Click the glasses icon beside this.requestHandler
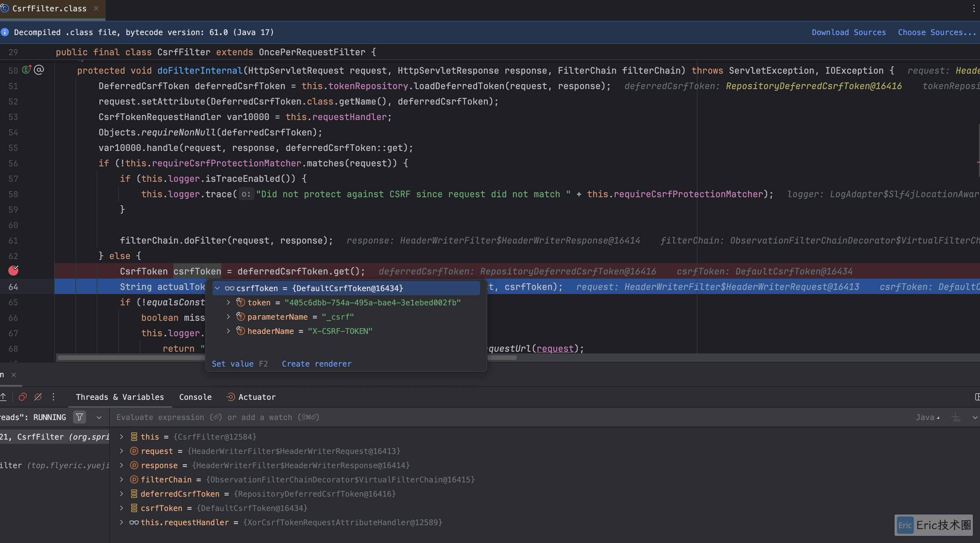Image resolution: width=980 pixels, height=543 pixels. [134, 523]
